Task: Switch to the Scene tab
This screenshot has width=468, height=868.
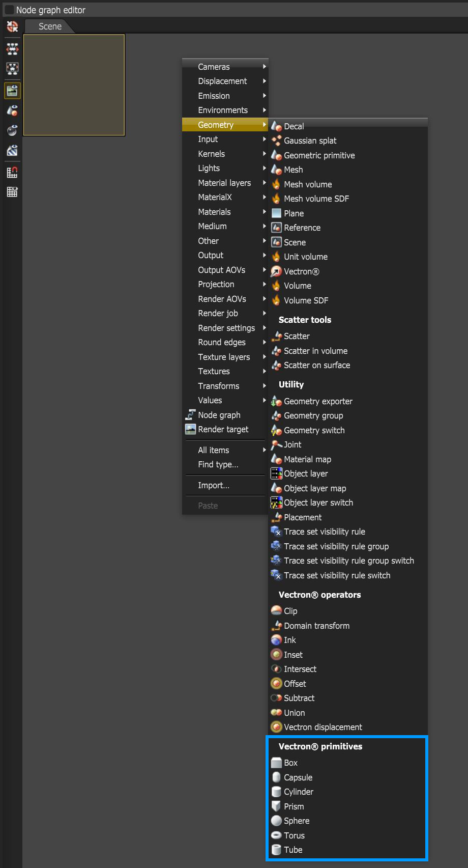Action: coord(50,26)
